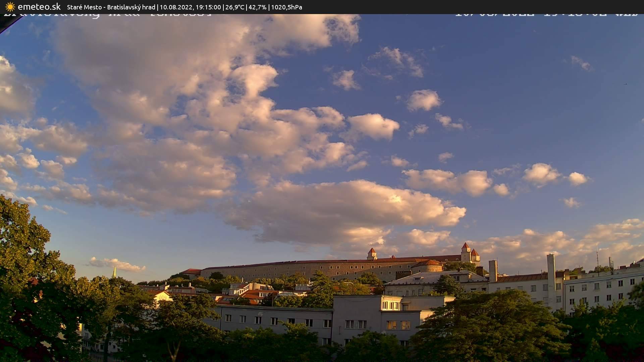Click the long castle fortification wall
The height and width of the screenshot is (362, 644).
tap(302, 269)
